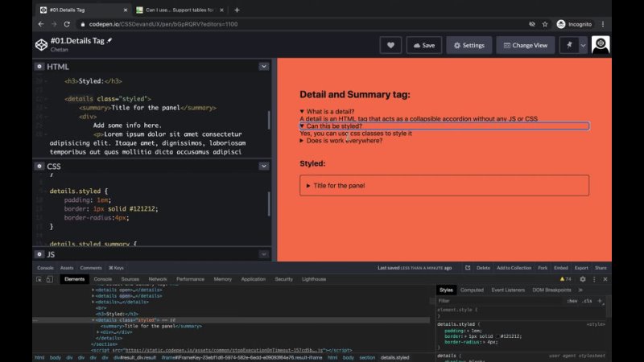Click the heart icon to love this pen
Screen dimensions: 644x362
[x=390, y=45]
